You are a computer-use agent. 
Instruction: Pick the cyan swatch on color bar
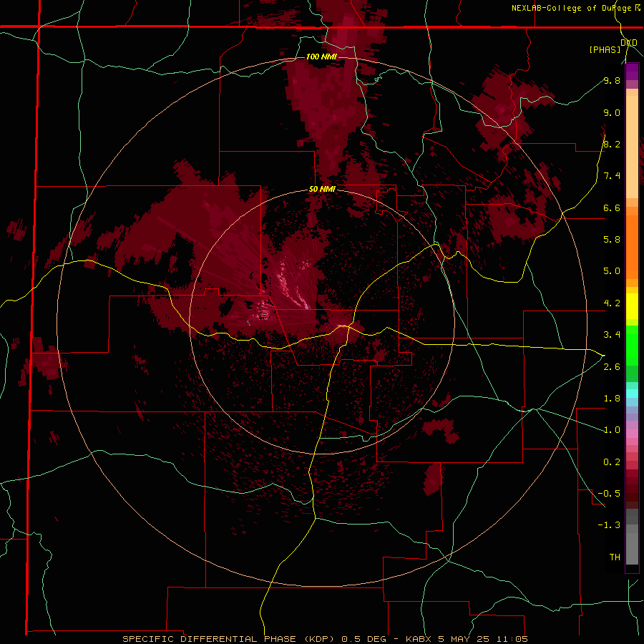[x=632, y=394]
